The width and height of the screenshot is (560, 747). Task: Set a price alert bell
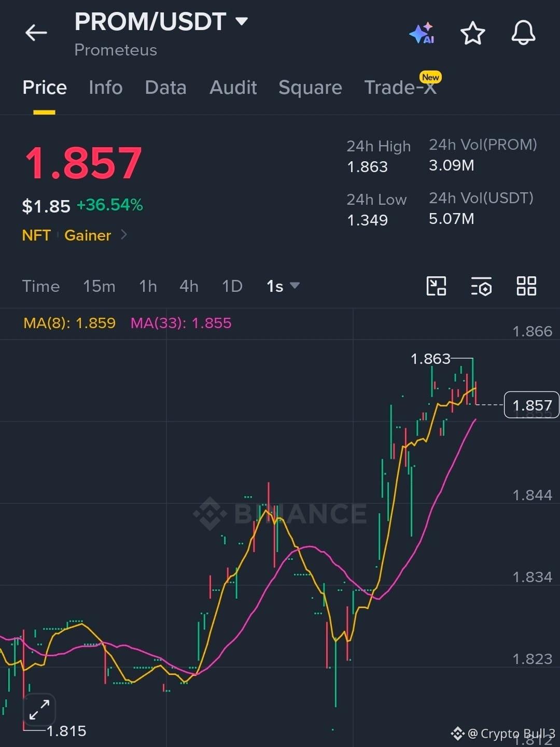523,33
